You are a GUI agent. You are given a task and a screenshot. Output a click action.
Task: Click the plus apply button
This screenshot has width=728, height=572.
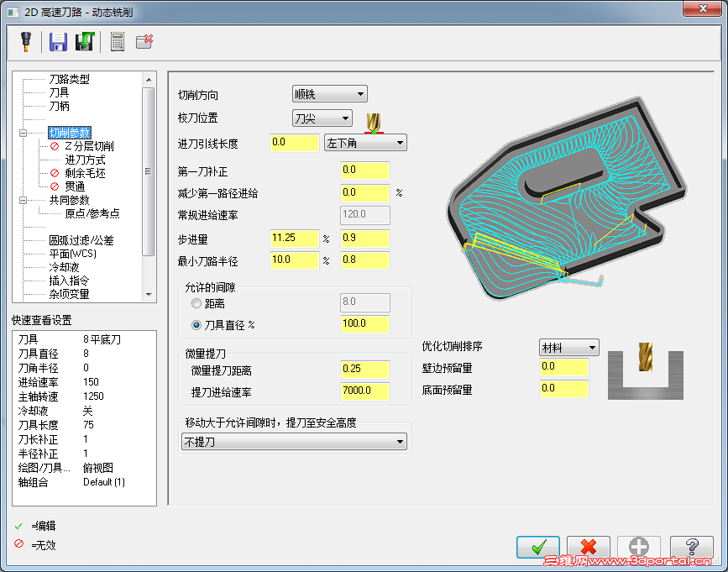[x=638, y=547]
